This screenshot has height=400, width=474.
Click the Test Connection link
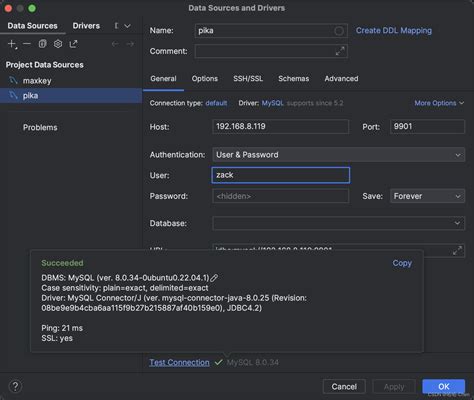179,362
